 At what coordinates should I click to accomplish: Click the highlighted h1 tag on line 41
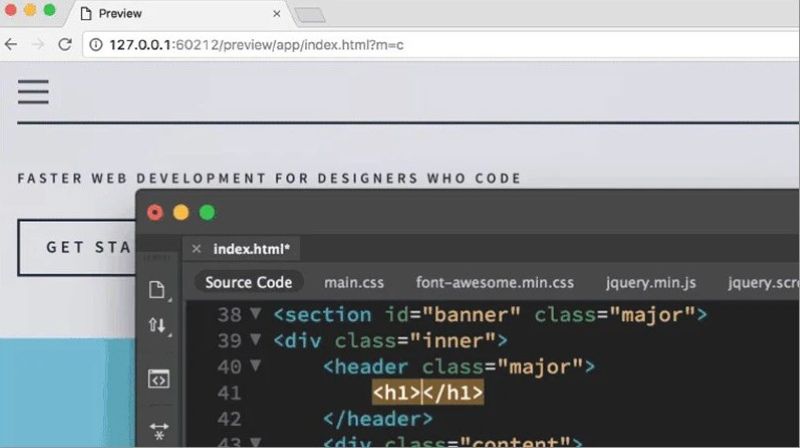428,392
